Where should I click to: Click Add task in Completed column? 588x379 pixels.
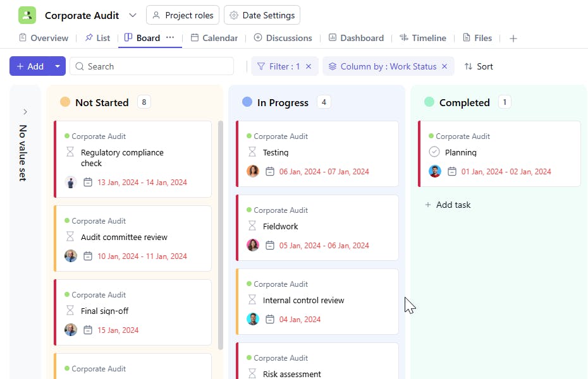(x=448, y=205)
